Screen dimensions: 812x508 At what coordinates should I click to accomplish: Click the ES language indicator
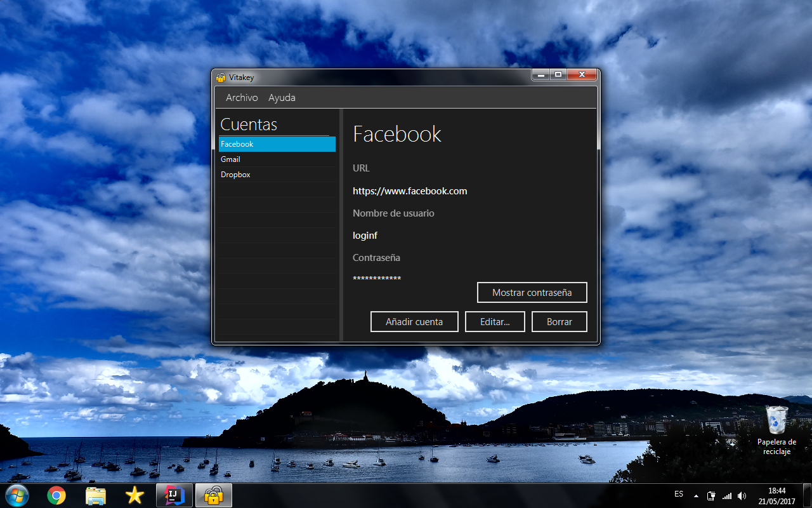click(679, 494)
